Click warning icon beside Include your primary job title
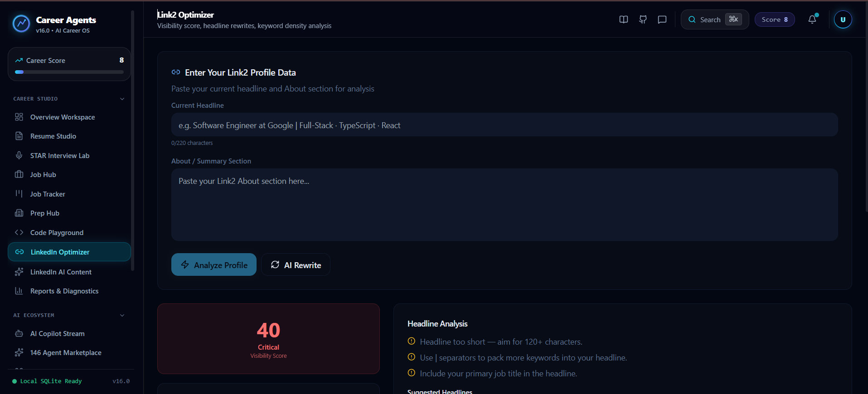The height and width of the screenshot is (394, 868). point(412,373)
